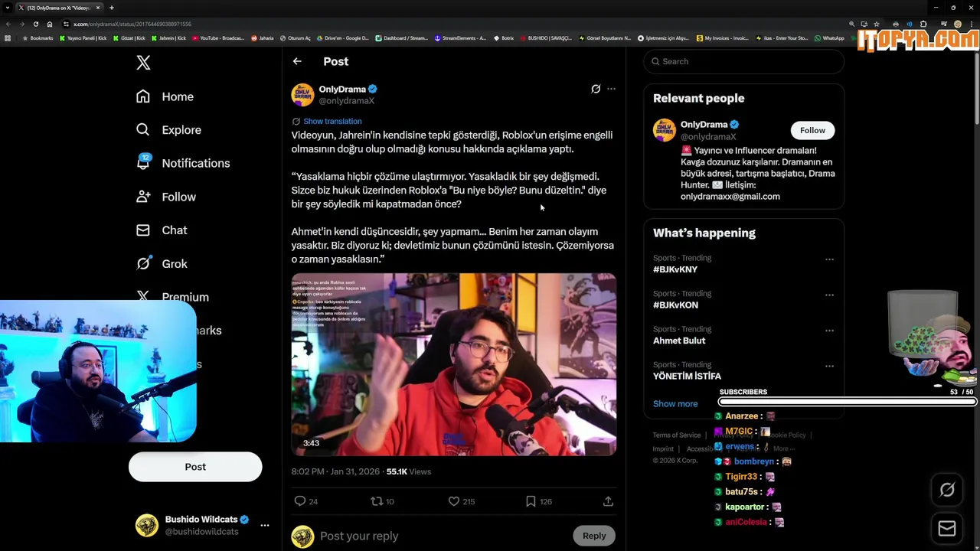Bookmark this tab with the star icon

click(877, 24)
